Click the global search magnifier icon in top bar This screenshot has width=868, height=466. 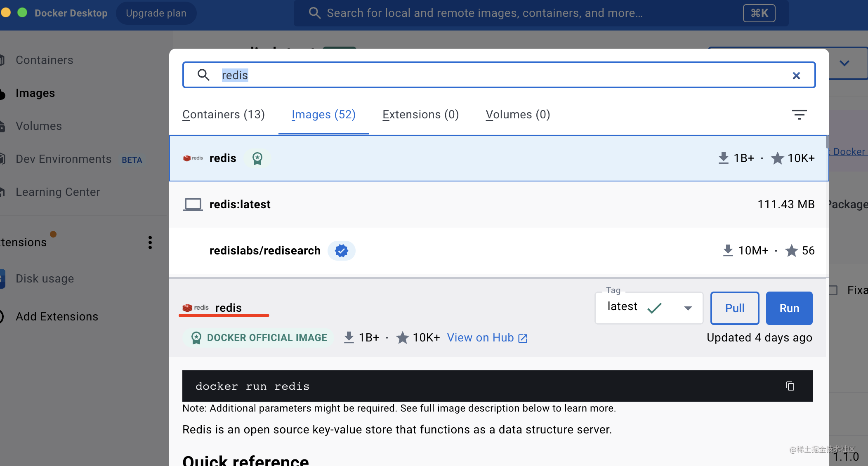tap(314, 13)
